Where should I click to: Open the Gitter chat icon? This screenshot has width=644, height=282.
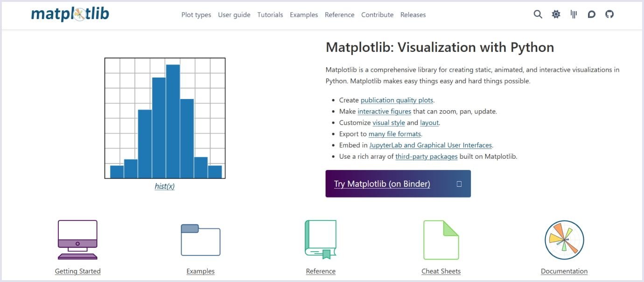point(574,14)
